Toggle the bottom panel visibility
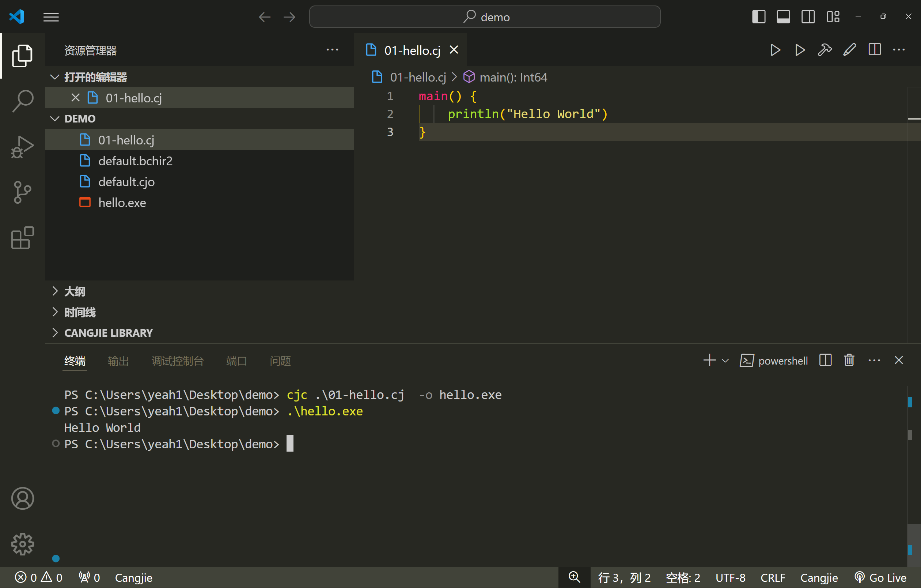This screenshot has width=921, height=588. pyautogui.click(x=783, y=17)
